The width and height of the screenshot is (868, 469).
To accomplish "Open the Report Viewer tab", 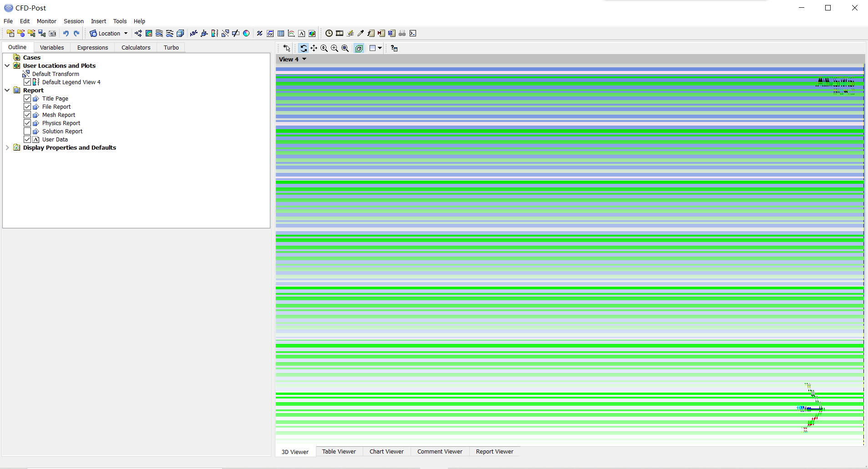I will pos(494,452).
